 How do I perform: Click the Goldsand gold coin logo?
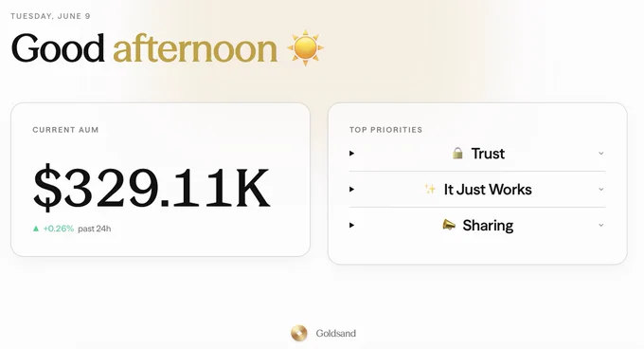point(299,334)
